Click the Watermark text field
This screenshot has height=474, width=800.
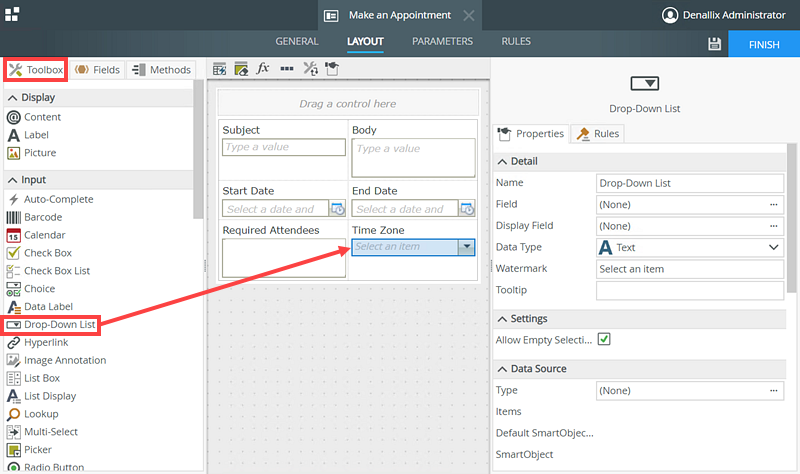[689, 269]
